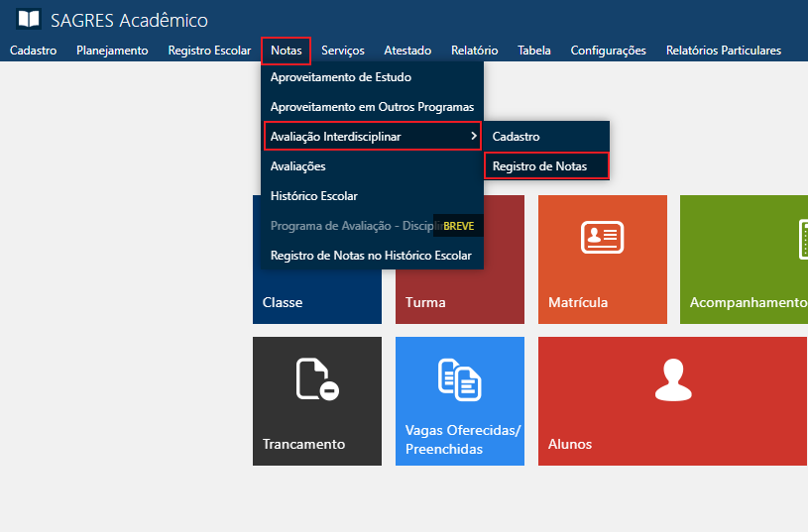Click the SAGRES Acadêmico title link

pyautogui.click(x=129, y=21)
